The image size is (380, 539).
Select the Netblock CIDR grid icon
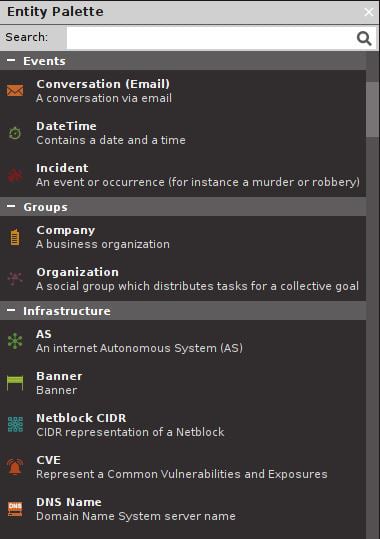(x=15, y=425)
